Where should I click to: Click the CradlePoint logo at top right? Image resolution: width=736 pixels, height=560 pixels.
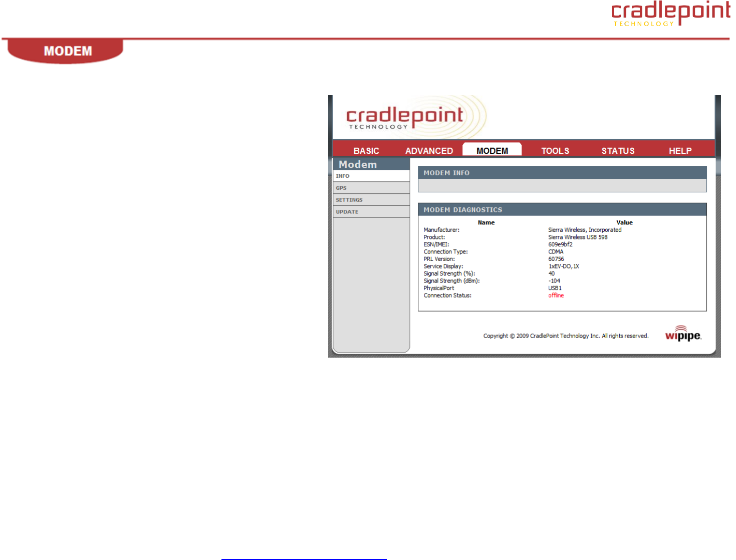pos(671,14)
